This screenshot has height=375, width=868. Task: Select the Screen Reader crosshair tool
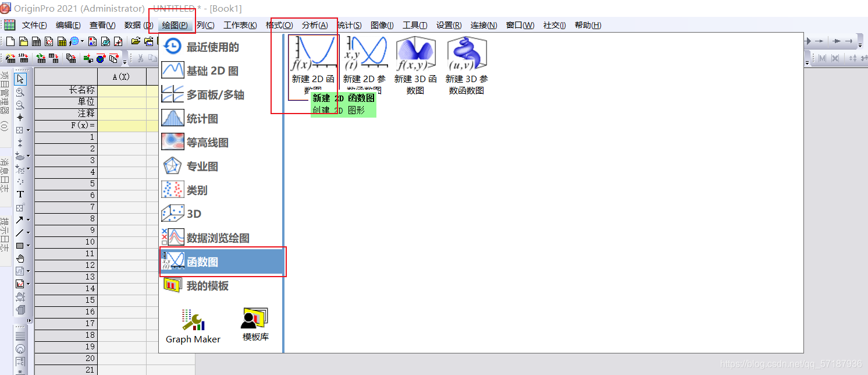pyautogui.click(x=20, y=117)
